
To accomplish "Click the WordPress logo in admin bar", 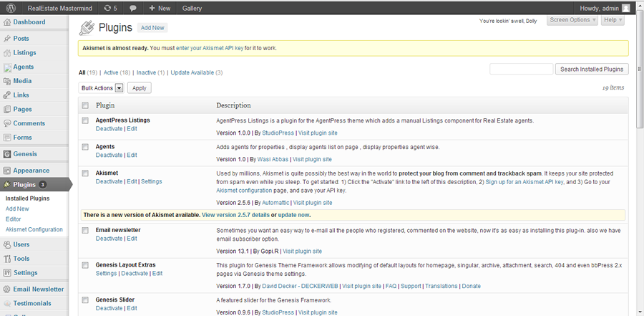I will pos(11,8).
